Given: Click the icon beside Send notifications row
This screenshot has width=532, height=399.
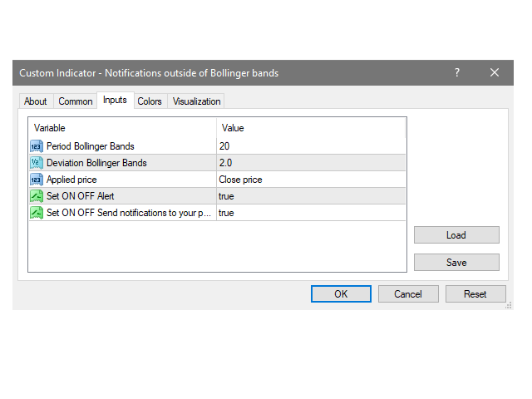Looking at the screenshot, I should (x=37, y=213).
